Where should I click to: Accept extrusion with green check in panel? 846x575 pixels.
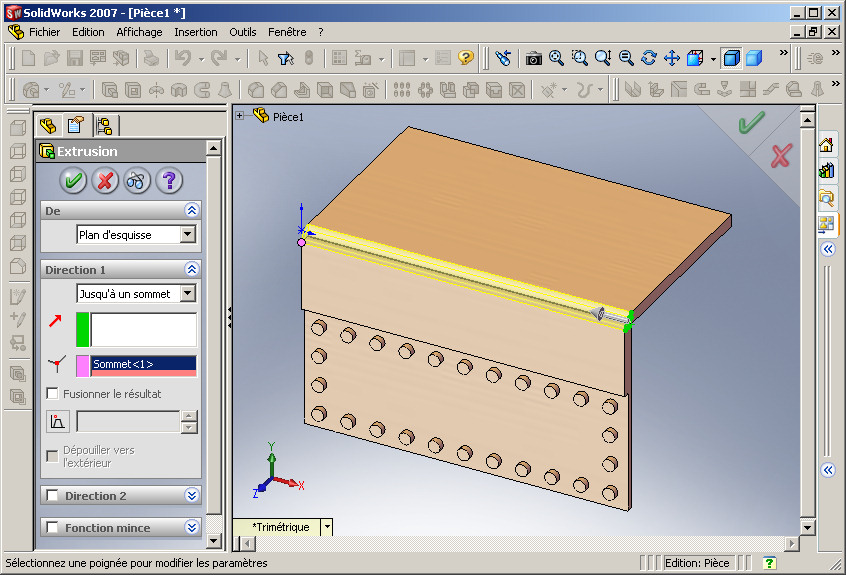[73, 180]
